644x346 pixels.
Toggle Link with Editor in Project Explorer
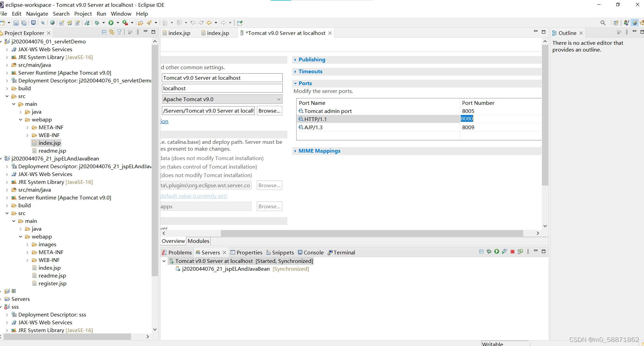coord(112,32)
